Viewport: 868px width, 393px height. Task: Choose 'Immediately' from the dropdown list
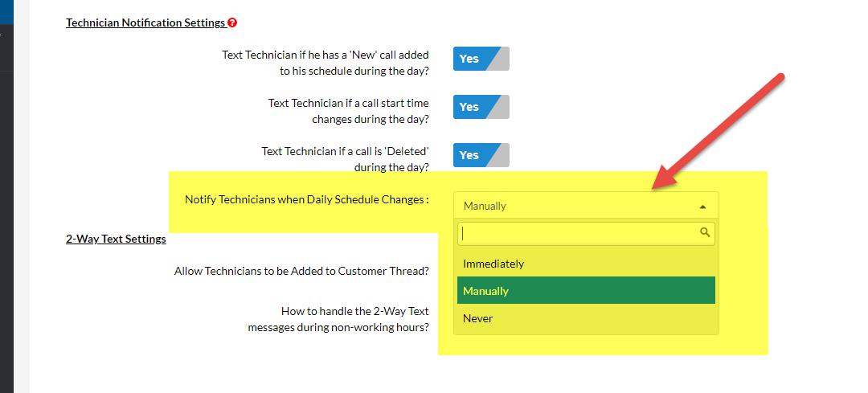(493, 264)
